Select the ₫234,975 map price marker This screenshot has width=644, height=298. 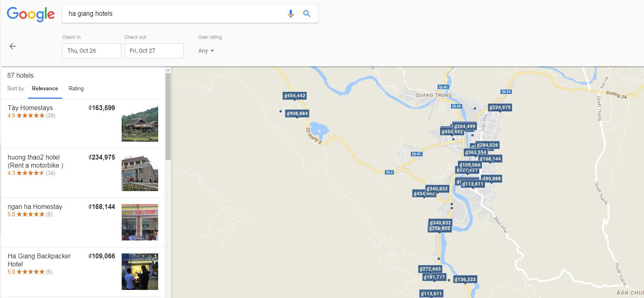pos(500,107)
